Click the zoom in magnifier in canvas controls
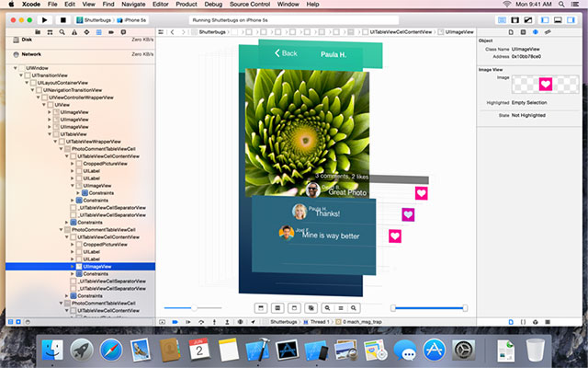Image resolution: width=588 pixels, height=368 pixels. (353, 307)
